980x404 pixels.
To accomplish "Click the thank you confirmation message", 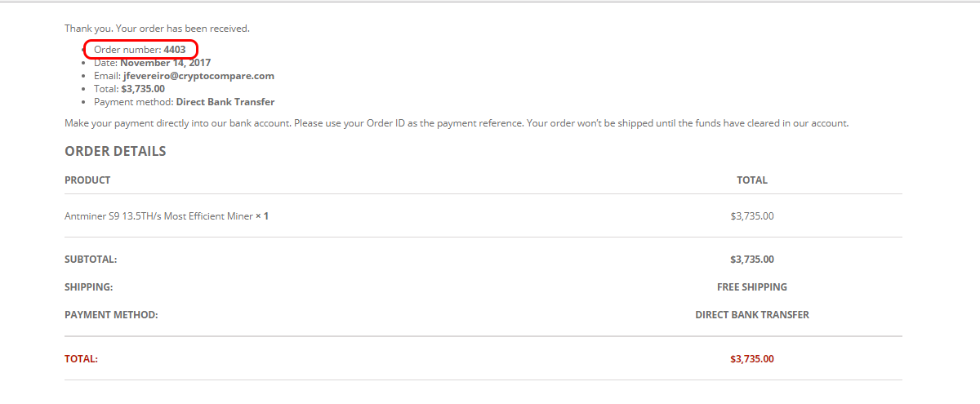I will point(157,29).
